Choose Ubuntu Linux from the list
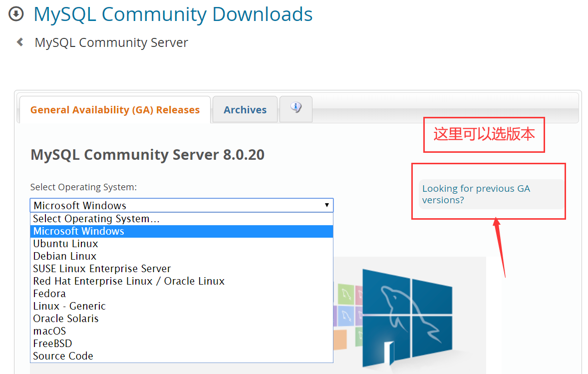 tap(182, 244)
